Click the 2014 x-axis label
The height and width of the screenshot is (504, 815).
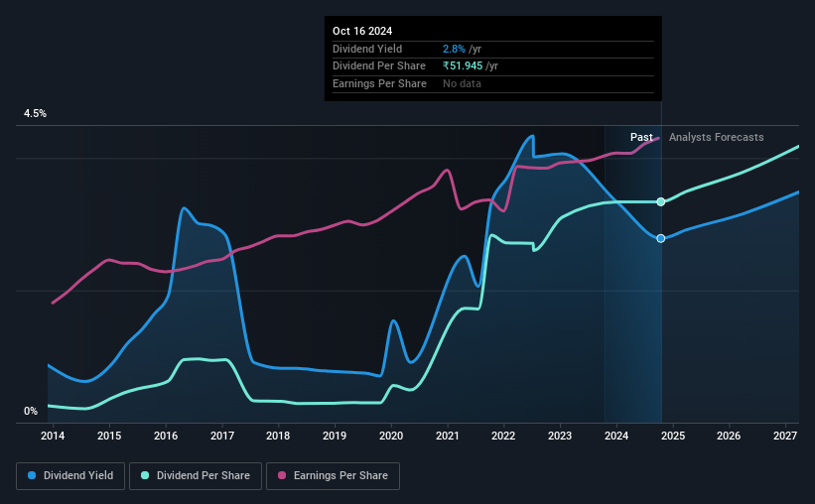53,436
